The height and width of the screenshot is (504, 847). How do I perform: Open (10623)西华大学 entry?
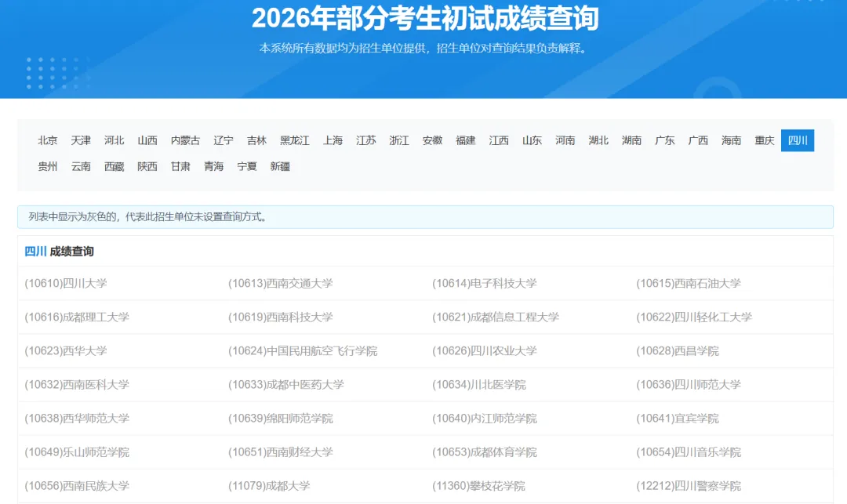click(x=66, y=350)
